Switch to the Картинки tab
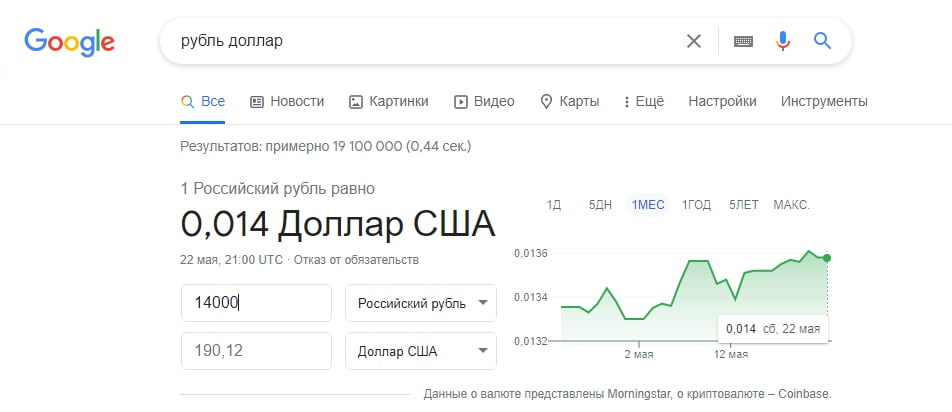 coord(388,101)
